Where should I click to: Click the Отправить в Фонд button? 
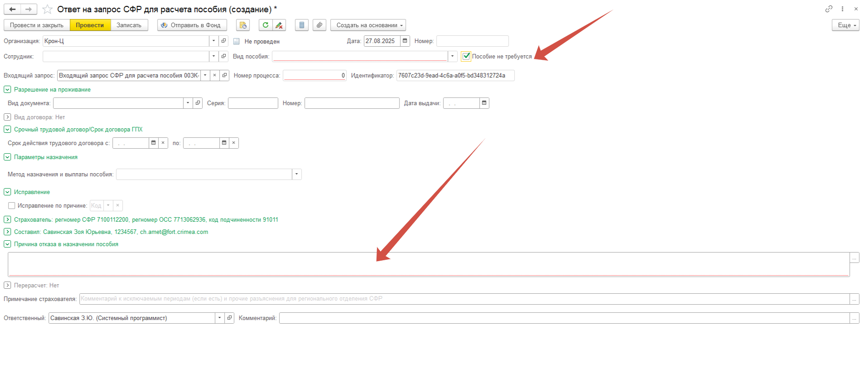[x=192, y=25]
